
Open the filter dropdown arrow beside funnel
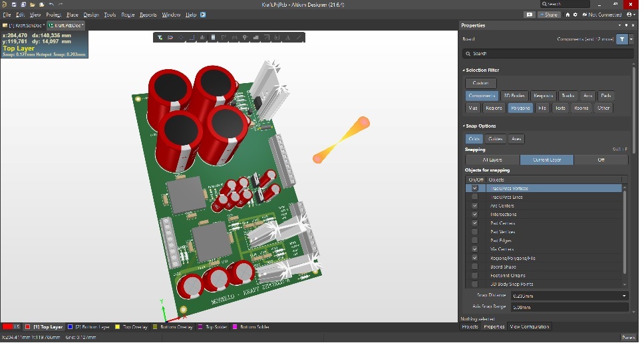pos(631,39)
